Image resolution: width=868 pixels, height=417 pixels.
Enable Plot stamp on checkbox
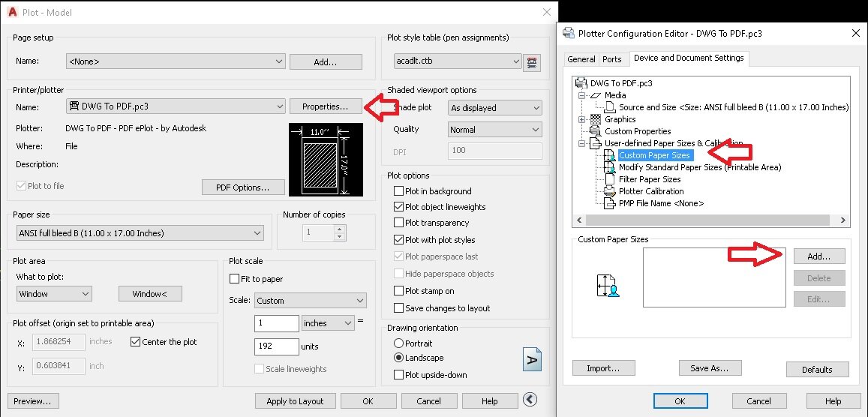pos(398,291)
